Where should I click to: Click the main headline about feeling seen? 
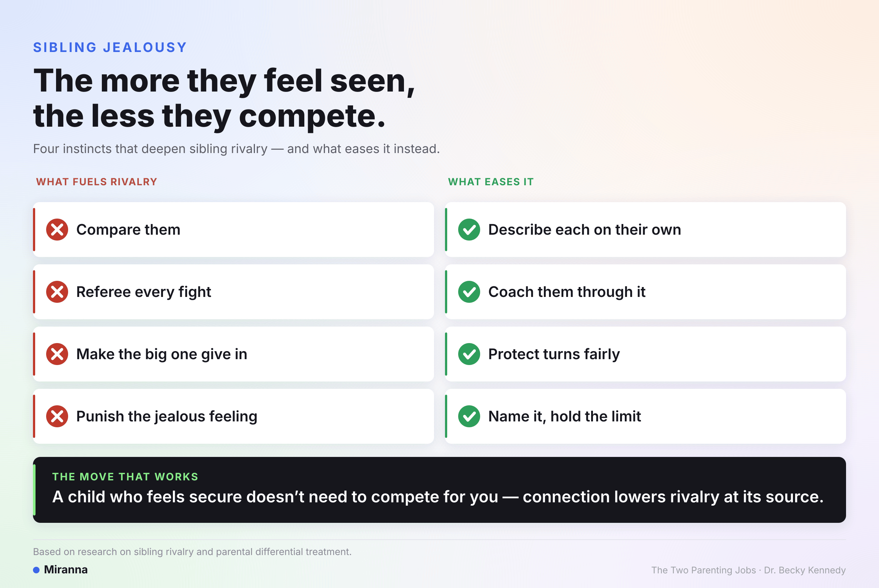tap(224, 98)
